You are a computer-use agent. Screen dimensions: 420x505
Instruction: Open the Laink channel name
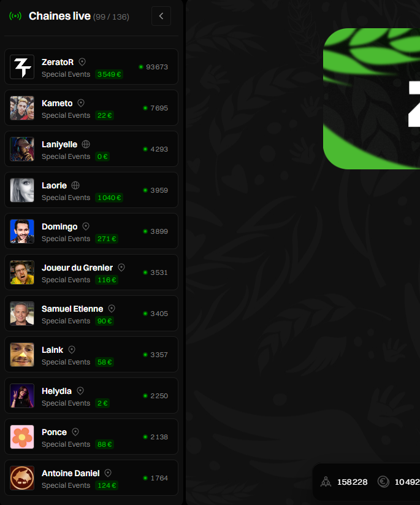tap(53, 350)
